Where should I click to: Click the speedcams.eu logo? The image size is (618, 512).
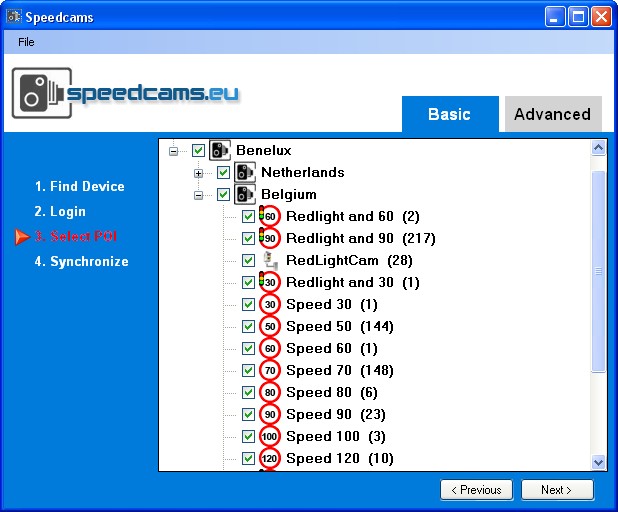(125, 93)
